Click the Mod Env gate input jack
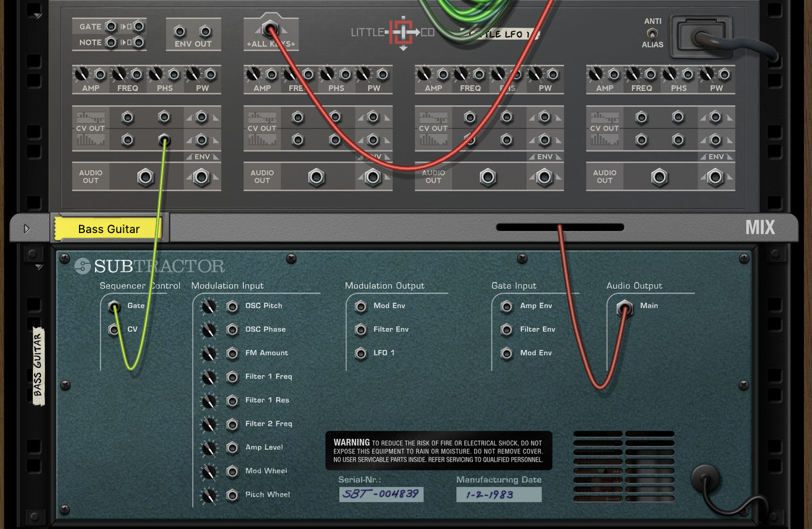812x529 pixels. 507,354
